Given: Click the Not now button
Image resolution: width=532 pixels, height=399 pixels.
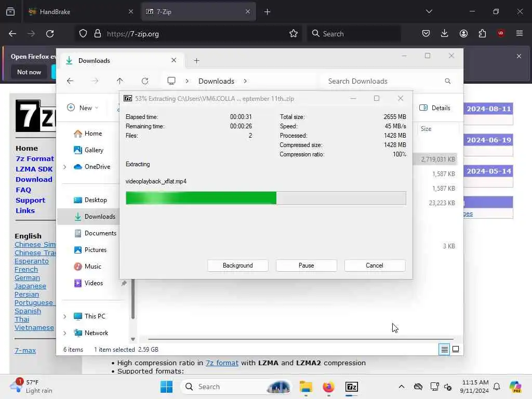Looking at the screenshot, I should [29, 72].
